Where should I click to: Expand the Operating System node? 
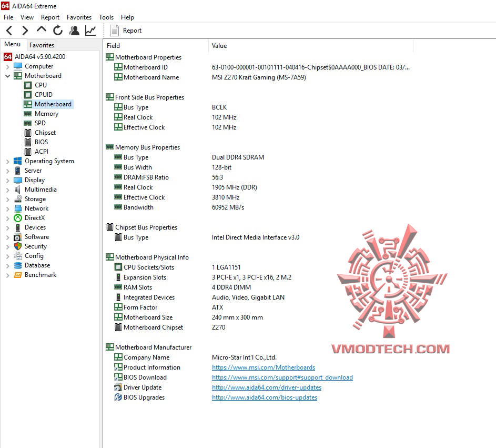pyautogui.click(x=7, y=162)
